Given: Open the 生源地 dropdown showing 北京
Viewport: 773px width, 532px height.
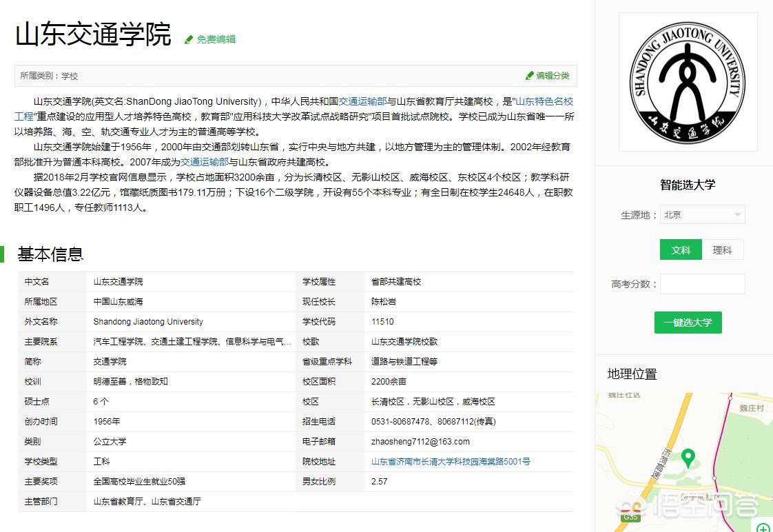Looking at the screenshot, I should (x=703, y=215).
